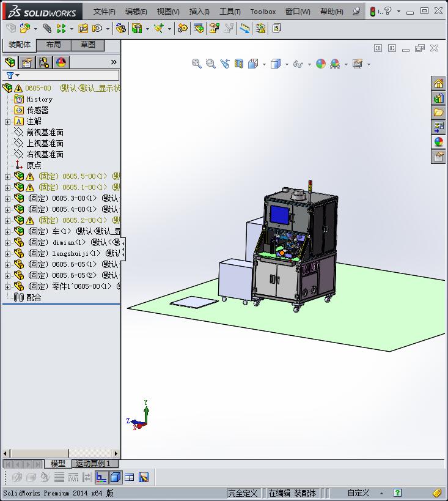Image resolution: width=448 pixels, height=501 pixels.
Task: Select the 前视基准面 plane in tree
Action: [45, 132]
